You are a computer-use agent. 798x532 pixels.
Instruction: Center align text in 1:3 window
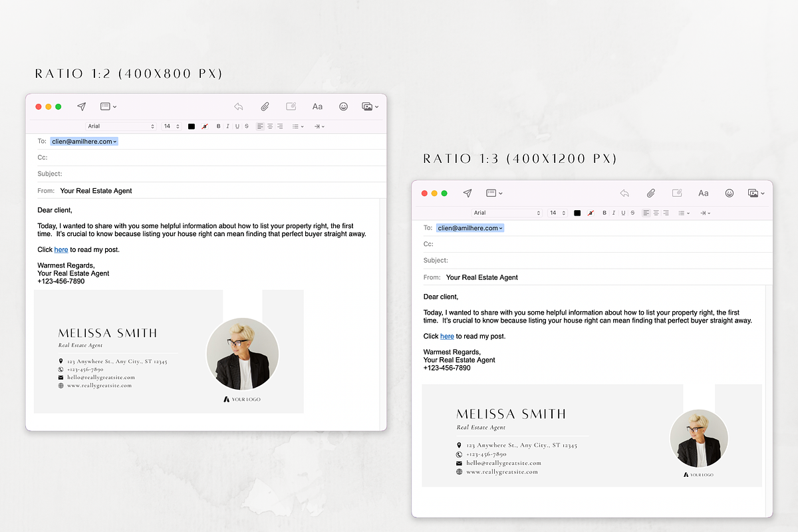point(656,213)
